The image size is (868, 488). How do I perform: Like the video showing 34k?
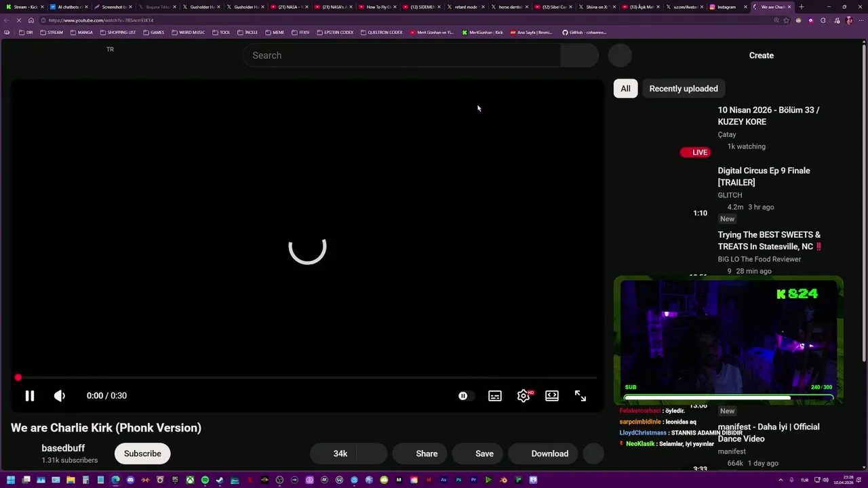(334, 453)
